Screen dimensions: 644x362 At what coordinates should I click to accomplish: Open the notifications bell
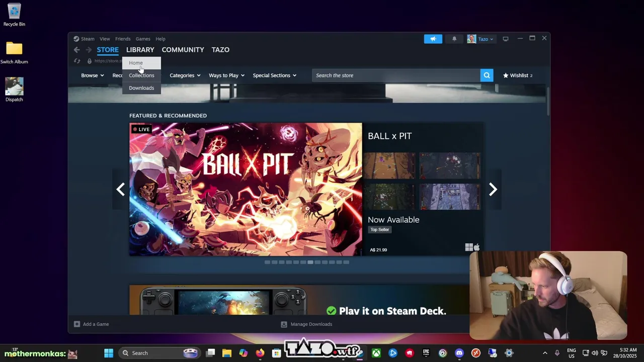coord(454,39)
